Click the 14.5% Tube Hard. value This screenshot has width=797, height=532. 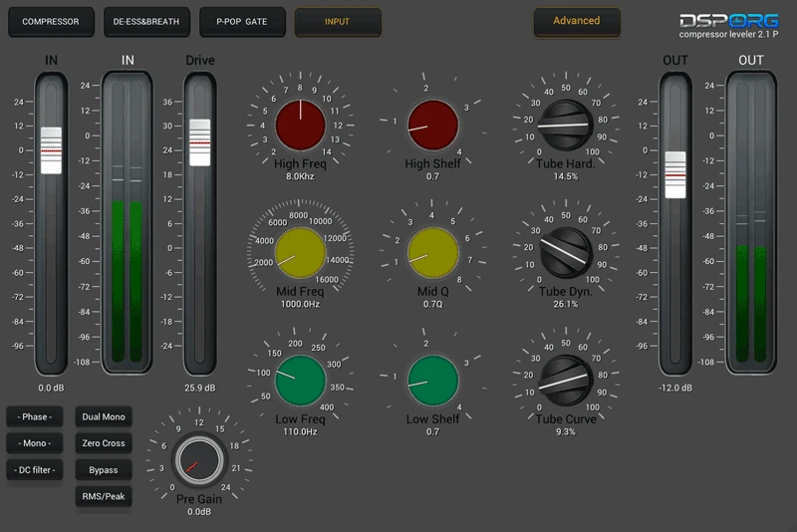[566, 176]
